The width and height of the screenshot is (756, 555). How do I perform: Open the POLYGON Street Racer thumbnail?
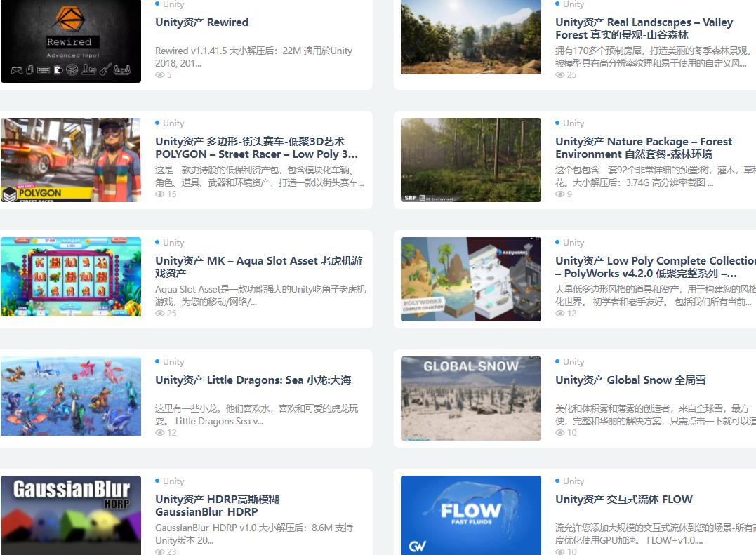71,160
